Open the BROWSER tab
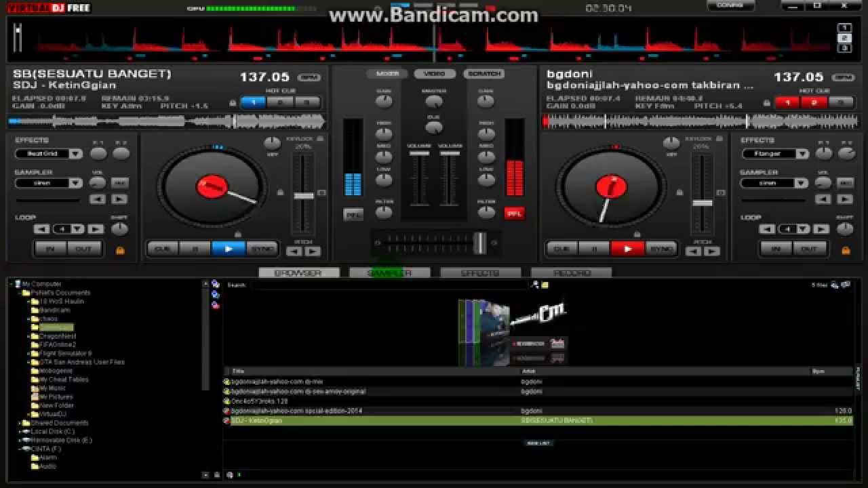The height and width of the screenshot is (488, 868). coord(298,273)
